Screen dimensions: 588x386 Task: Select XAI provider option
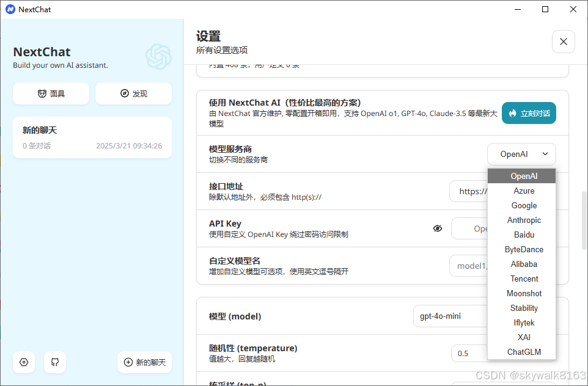click(x=521, y=337)
